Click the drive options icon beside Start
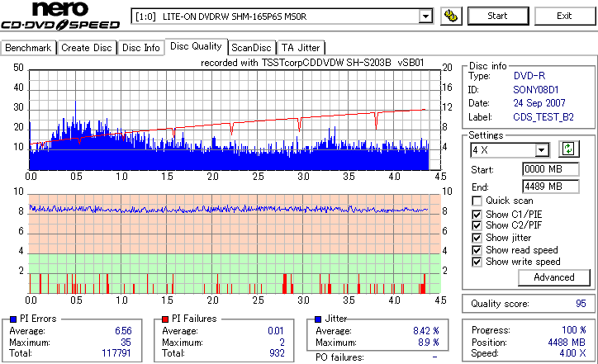Screen dimensions: 598x364 pyautogui.click(x=451, y=16)
